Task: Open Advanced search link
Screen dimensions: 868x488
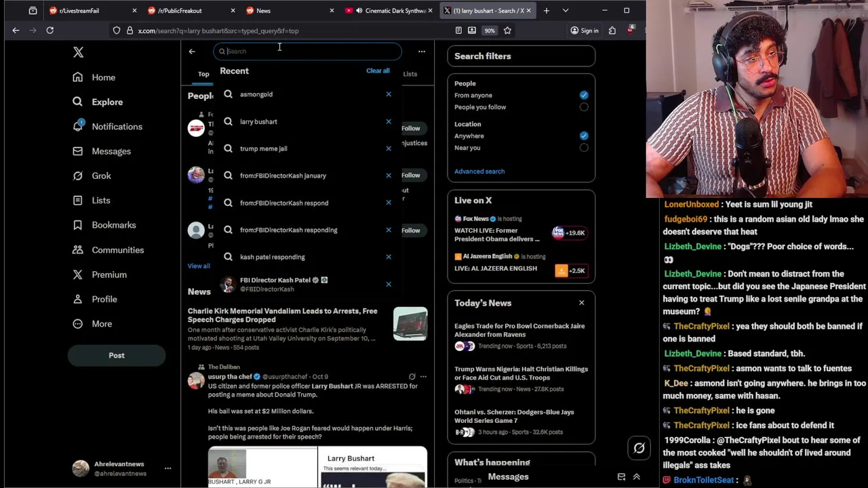Action: [479, 171]
